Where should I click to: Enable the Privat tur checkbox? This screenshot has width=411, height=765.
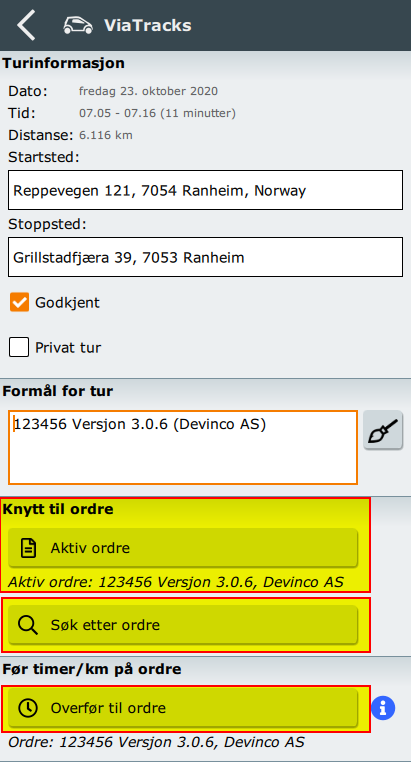coord(19,347)
